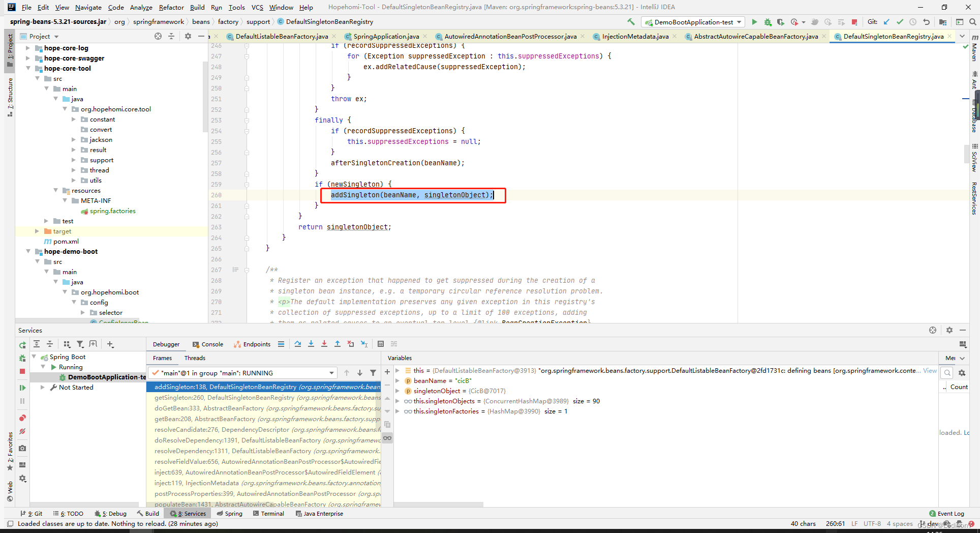Image resolution: width=980 pixels, height=533 pixels.
Task: Click the Build project hammer icon
Action: click(631, 22)
